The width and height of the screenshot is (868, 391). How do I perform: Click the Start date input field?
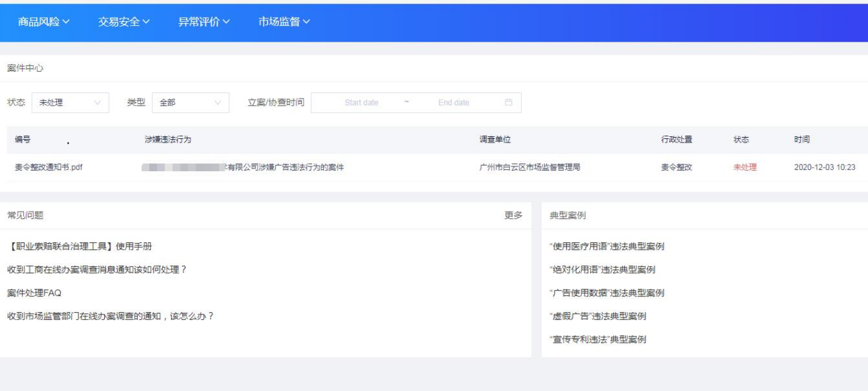coord(361,103)
